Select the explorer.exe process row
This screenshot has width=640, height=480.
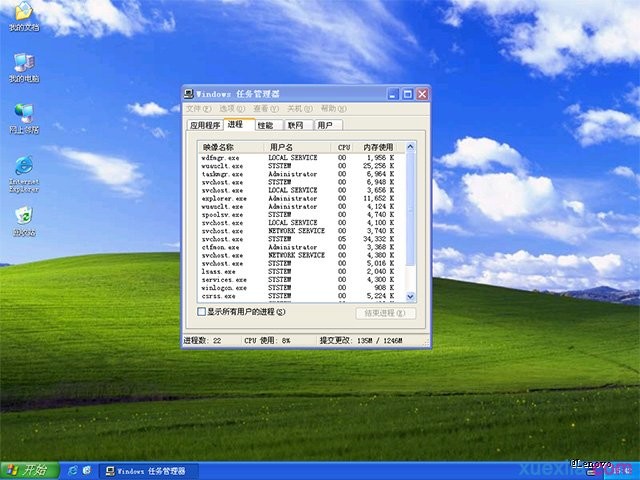301,198
